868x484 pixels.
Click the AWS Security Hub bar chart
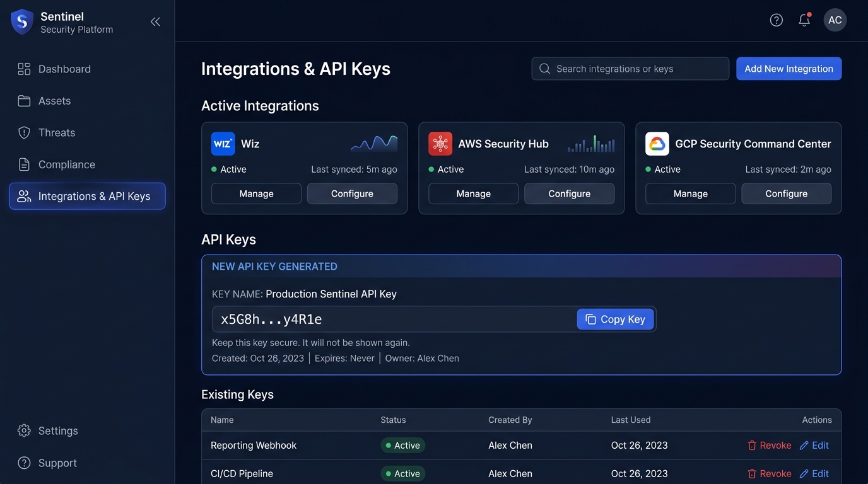[591, 144]
